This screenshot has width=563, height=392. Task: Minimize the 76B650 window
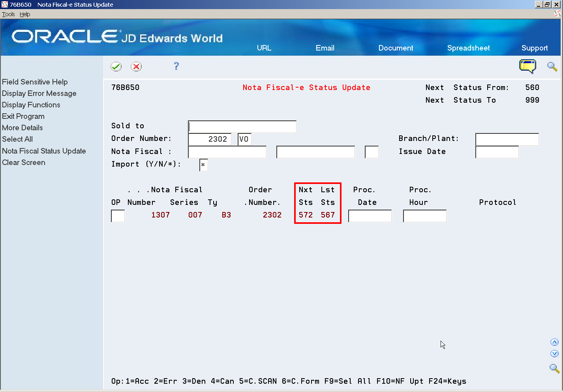[x=539, y=4]
